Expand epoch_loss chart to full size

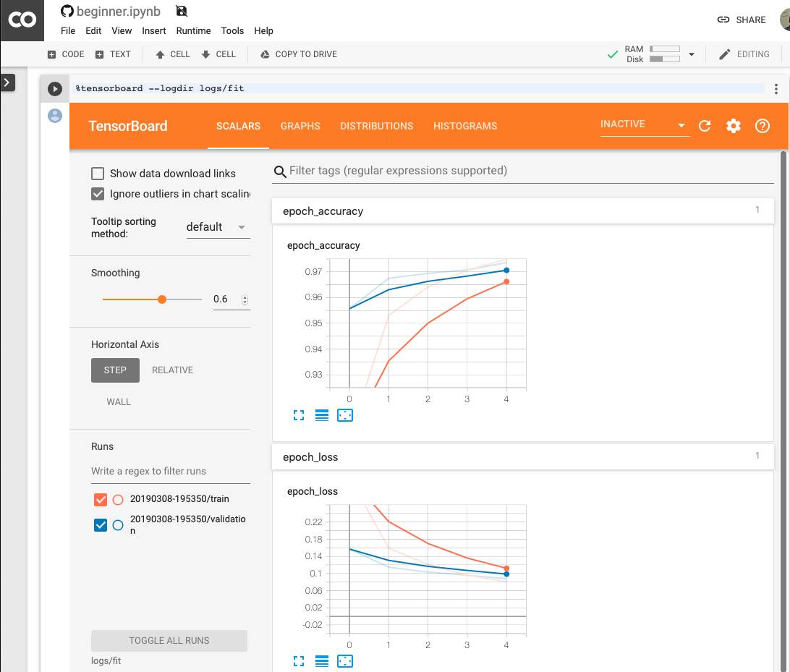(299, 661)
